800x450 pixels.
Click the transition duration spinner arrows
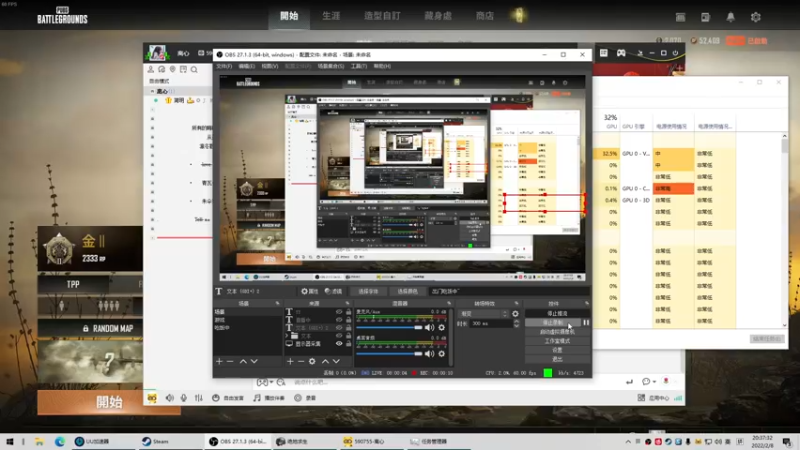click(x=516, y=323)
